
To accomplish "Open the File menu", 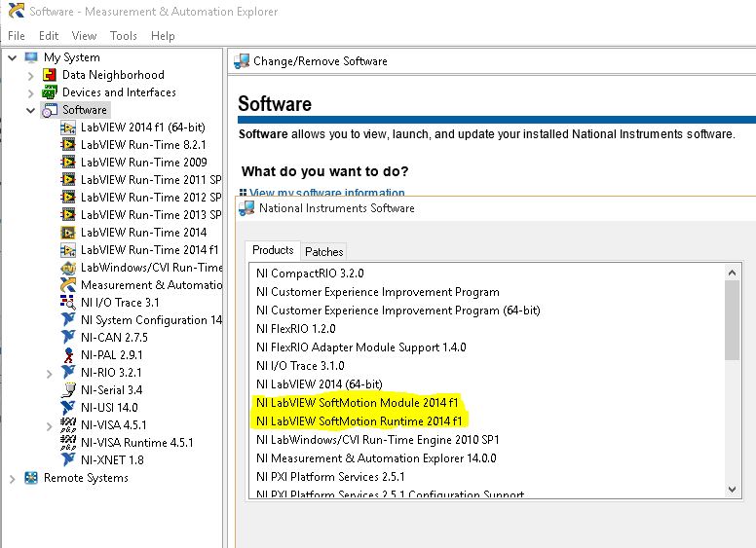I will coord(17,36).
